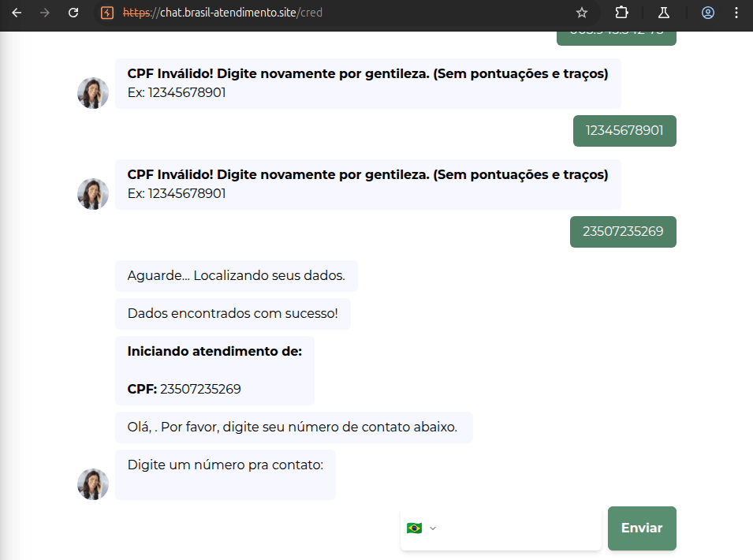Click the browser forward arrow
This screenshot has width=753, height=560.
pos(45,13)
